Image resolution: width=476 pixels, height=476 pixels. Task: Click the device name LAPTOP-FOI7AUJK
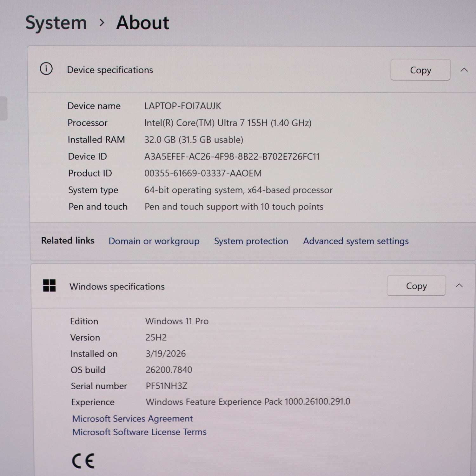pos(182,106)
